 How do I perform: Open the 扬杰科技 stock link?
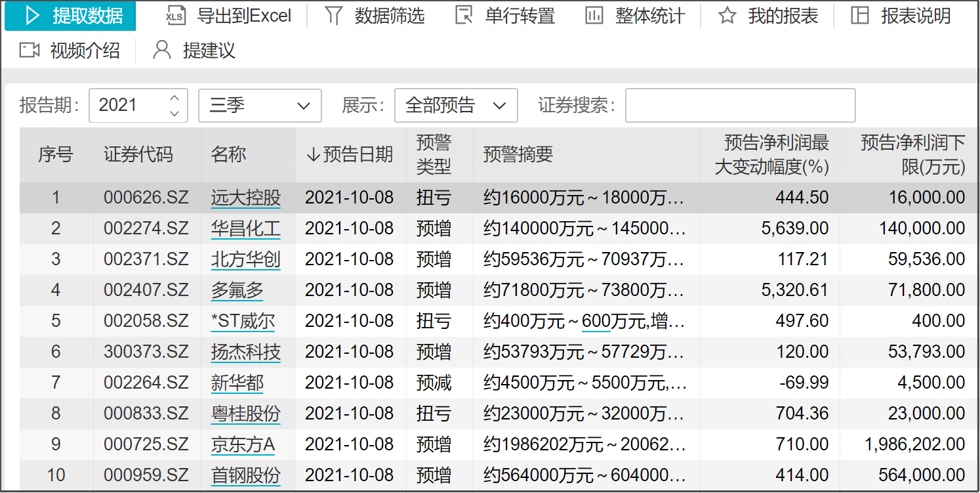(246, 352)
